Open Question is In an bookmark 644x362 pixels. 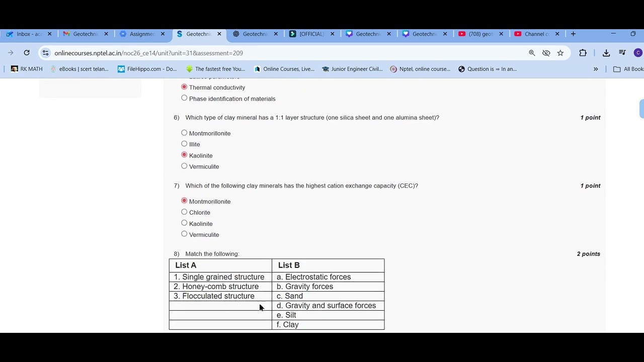[488, 69]
